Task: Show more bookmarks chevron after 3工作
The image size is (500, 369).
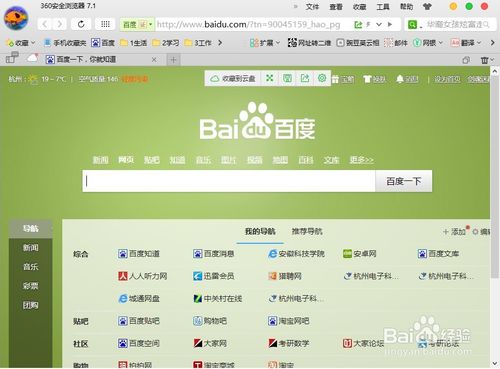Action: (x=220, y=43)
